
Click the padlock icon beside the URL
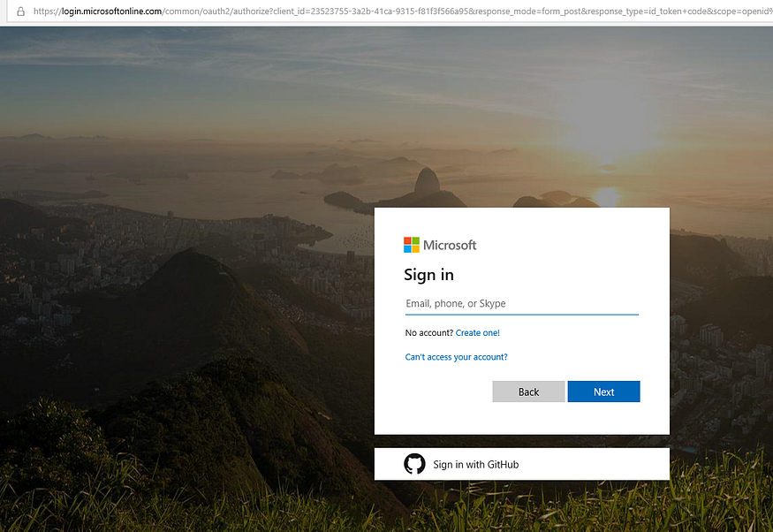tap(19, 12)
